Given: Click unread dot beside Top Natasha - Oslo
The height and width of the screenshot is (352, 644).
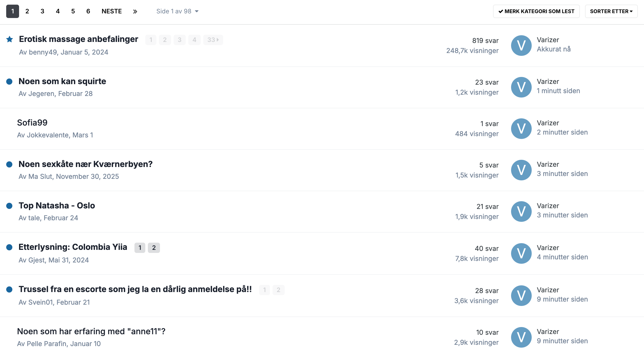Looking at the screenshot, I should point(9,206).
